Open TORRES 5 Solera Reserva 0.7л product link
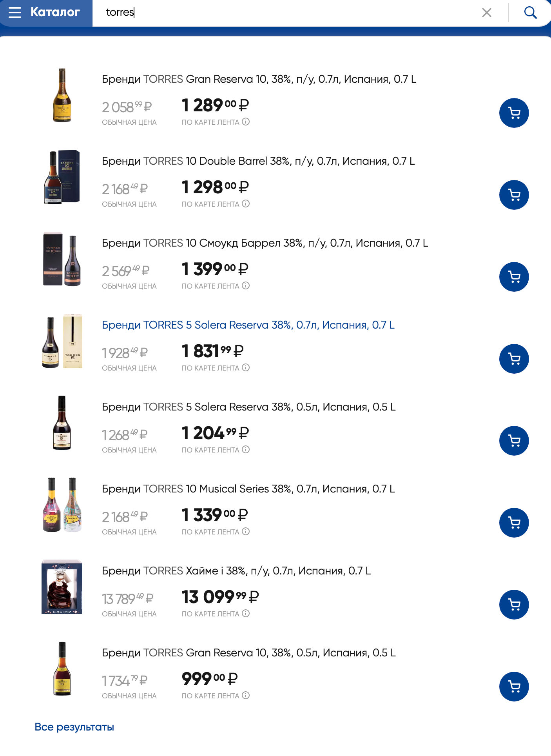 click(248, 325)
